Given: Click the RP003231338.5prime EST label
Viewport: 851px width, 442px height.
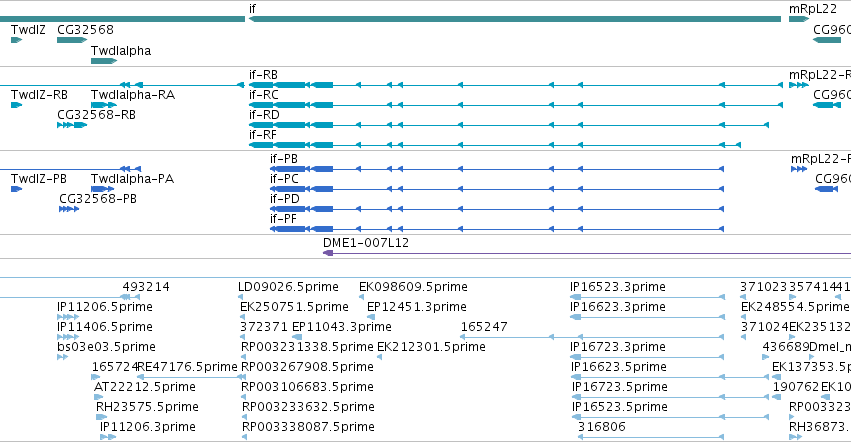Looking at the screenshot, I should click(307, 347).
